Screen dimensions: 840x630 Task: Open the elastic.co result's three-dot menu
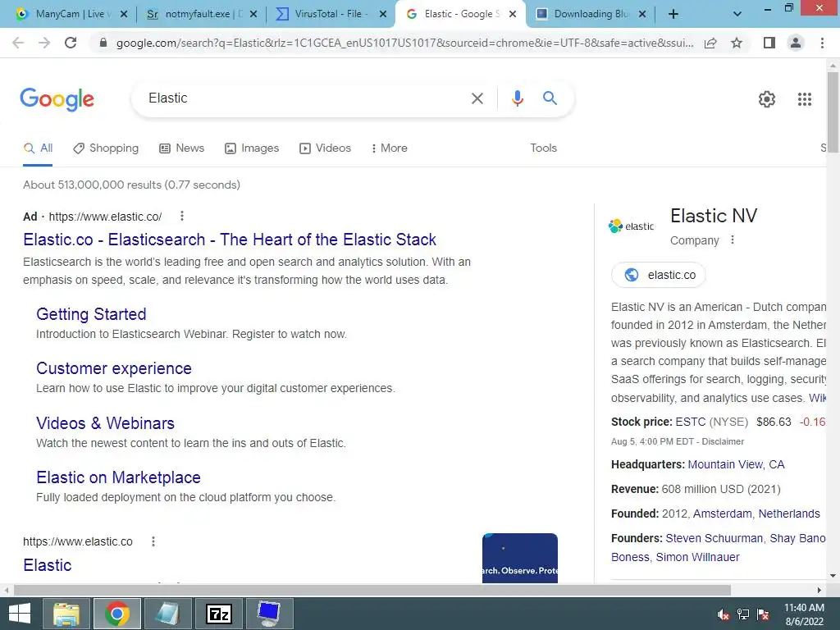[x=153, y=541]
